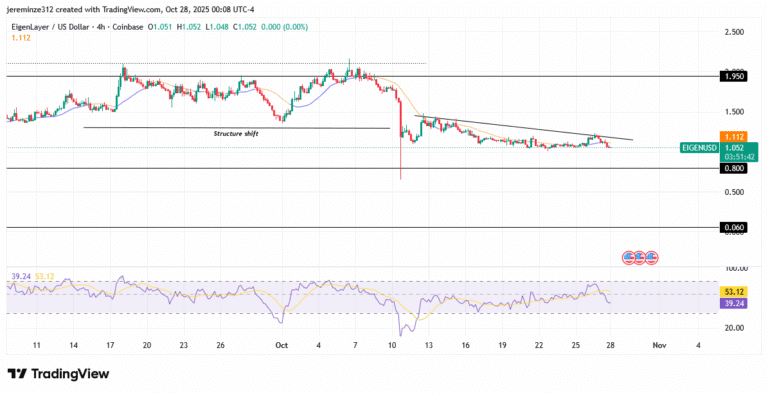
Task: Select the Structure shift annotation text
Action: tap(236, 133)
